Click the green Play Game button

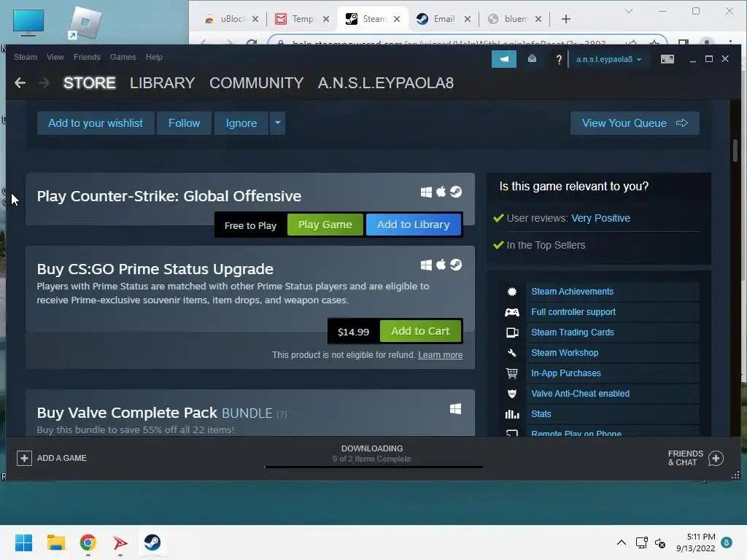pyautogui.click(x=325, y=225)
